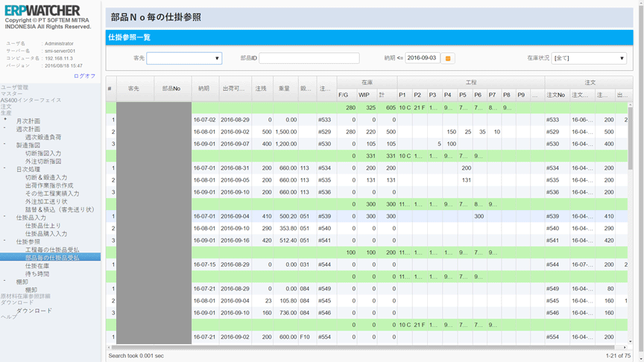644x362 pixels.
Task: Open the 生産 sidebar menu
Action: tap(6, 112)
